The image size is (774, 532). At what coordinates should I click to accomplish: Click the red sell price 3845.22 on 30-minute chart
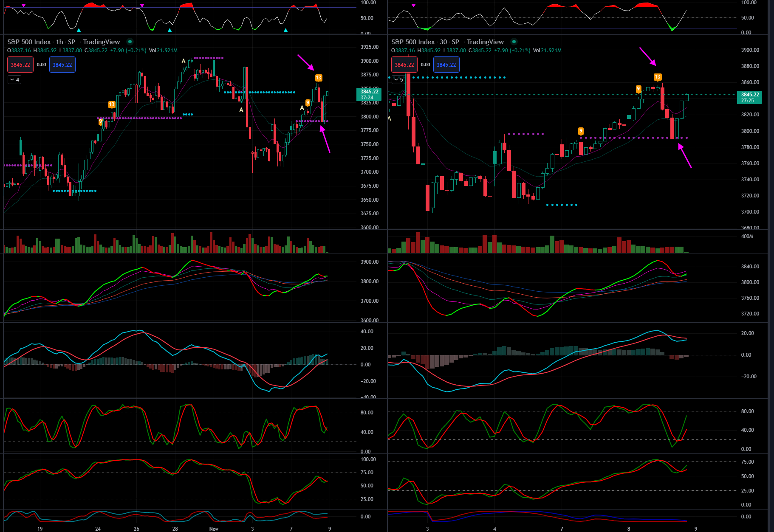pyautogui.click(x=404, y=65)
